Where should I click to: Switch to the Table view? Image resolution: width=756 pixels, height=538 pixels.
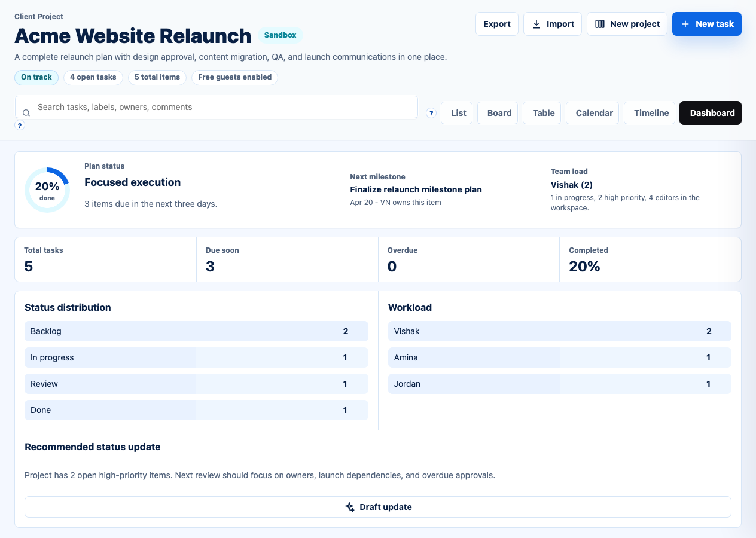[x=543, y=113]
